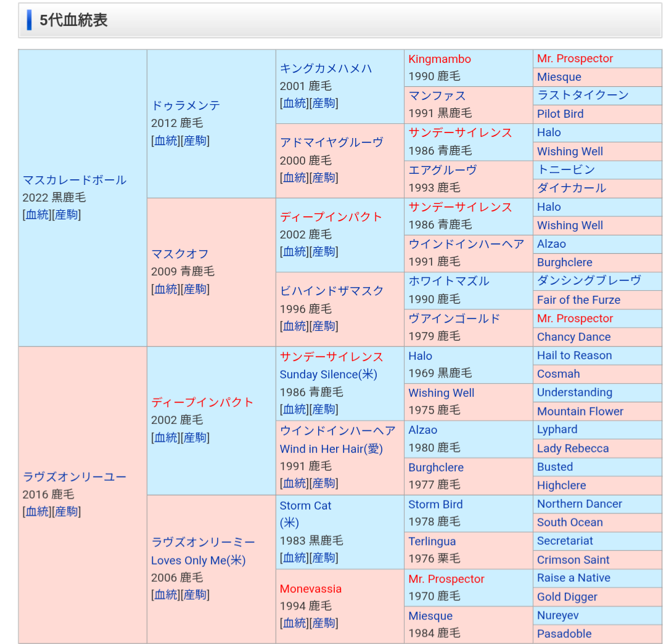The image size is (666, 644).
Task: Click the Storm Bird link
Action: (x=435, y=504)
